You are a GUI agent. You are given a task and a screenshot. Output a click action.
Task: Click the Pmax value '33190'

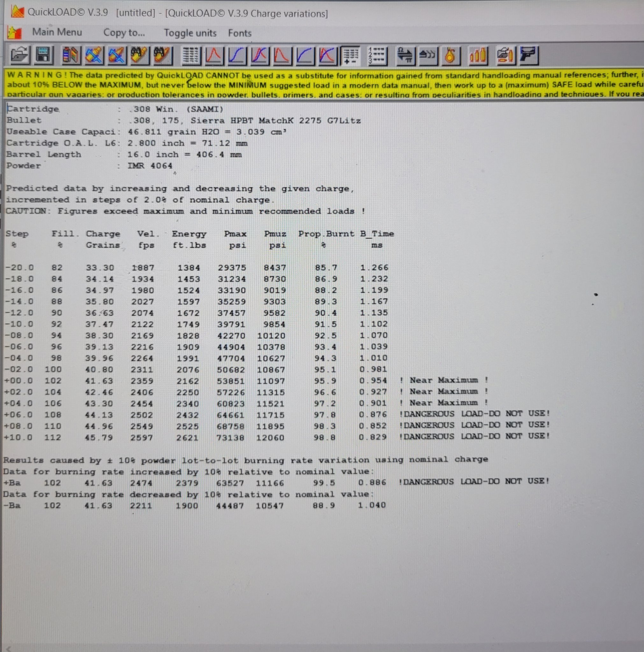[x=232, y=290]
